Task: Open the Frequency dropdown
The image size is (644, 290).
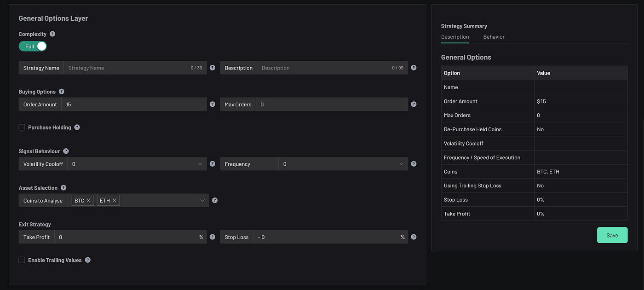Action: tap(343, 164)
